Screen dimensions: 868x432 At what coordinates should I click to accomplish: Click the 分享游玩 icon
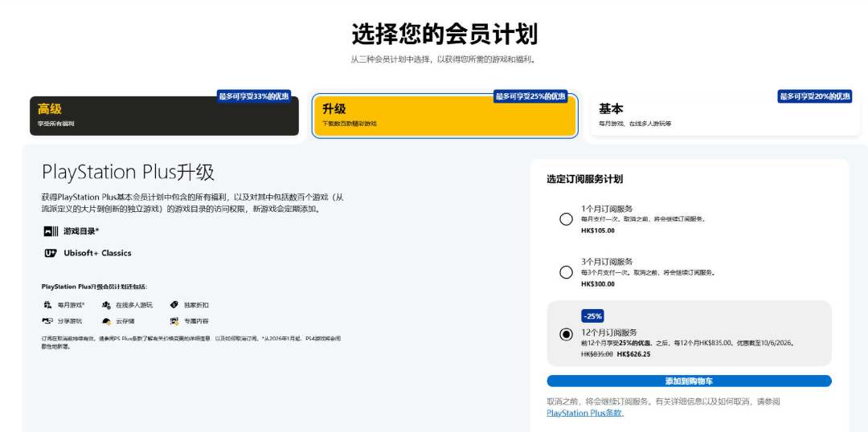pyautogui.click(x=47, y=321)
